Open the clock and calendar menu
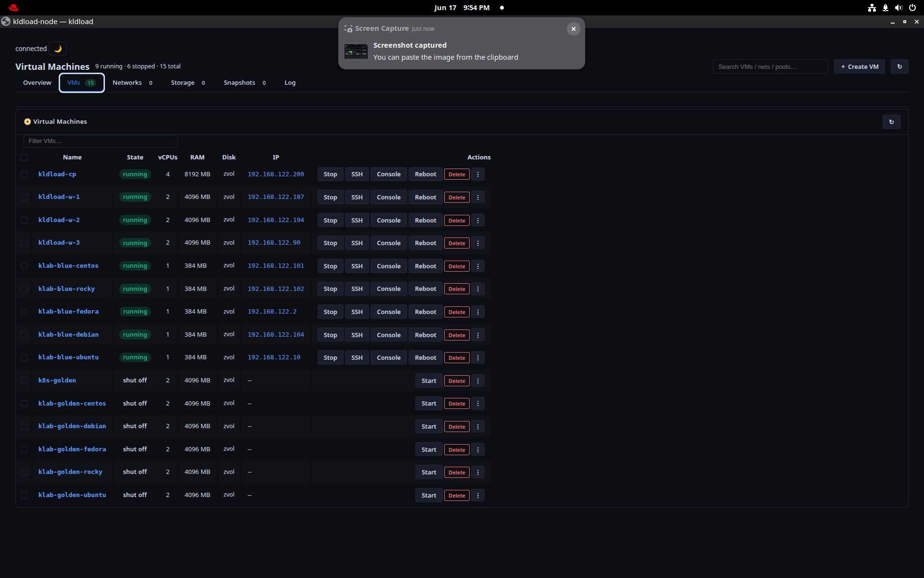Image resolution: width=924 pixels, height=578 pixels. (x=462, y=8)
